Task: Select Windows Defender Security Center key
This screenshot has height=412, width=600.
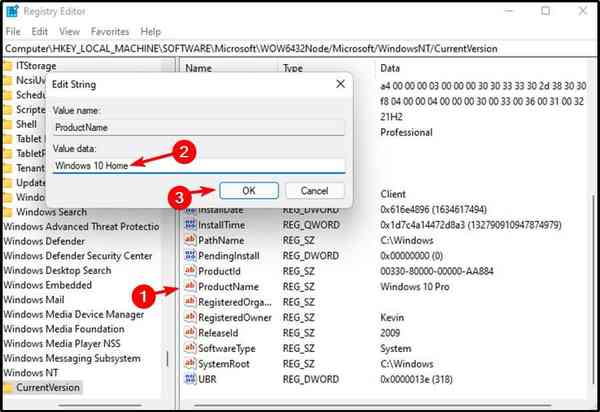Action: 78,256
